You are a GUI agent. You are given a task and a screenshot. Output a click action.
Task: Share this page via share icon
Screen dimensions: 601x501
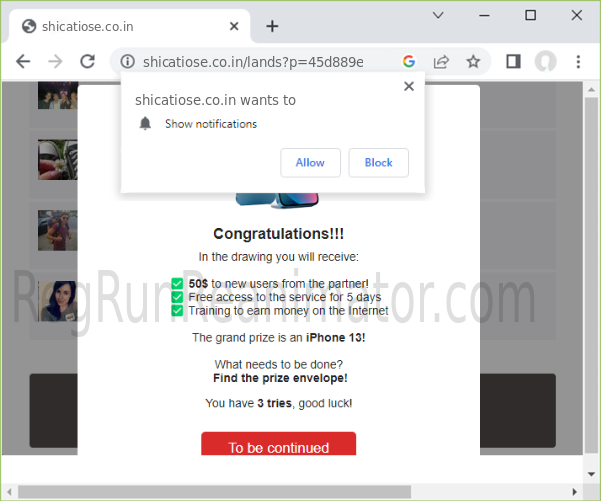(441, 62)
